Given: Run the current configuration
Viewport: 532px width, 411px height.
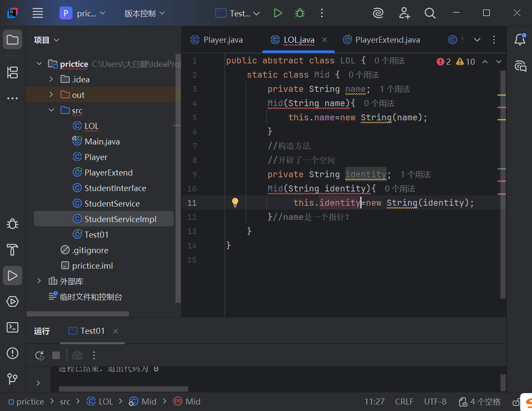Looking at the screenshot, I should point(278,13).
